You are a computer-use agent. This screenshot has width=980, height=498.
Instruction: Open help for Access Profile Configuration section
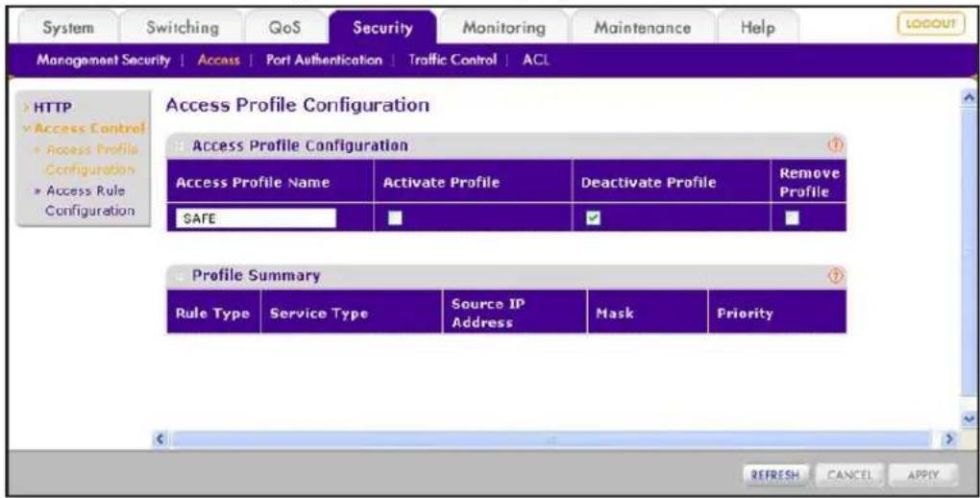[836, 145]
